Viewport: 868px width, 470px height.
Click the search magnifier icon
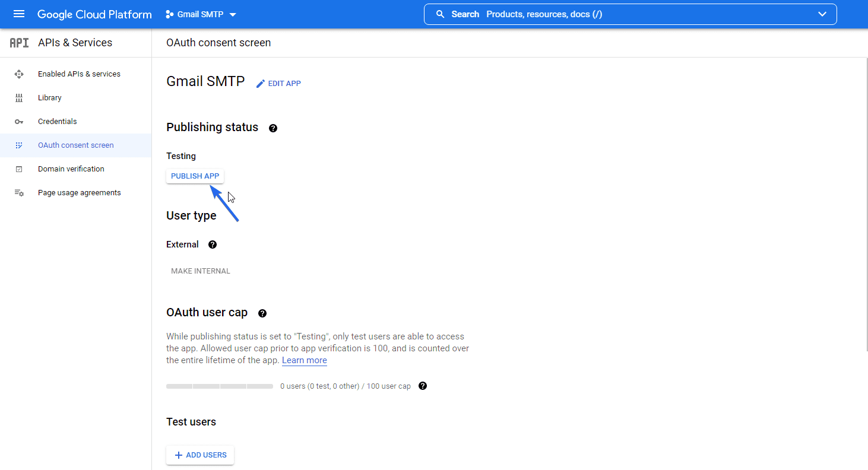click(441, 14)
